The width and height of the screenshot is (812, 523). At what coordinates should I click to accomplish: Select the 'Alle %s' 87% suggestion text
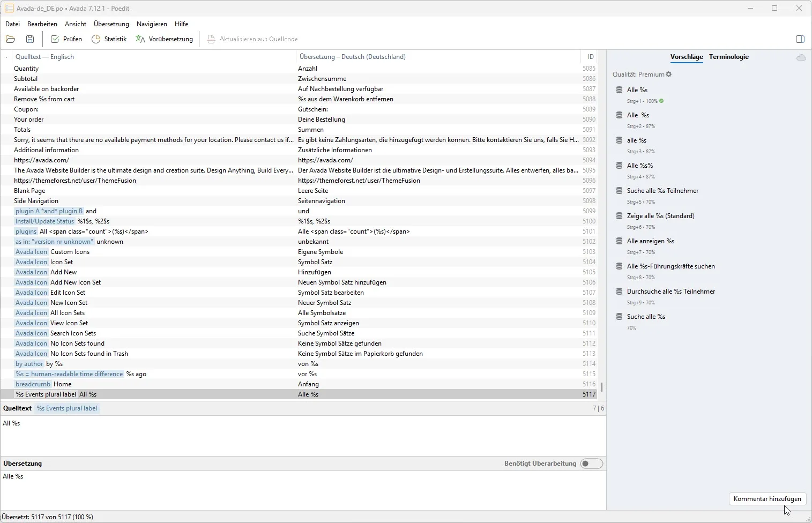(x=638, y=115)
